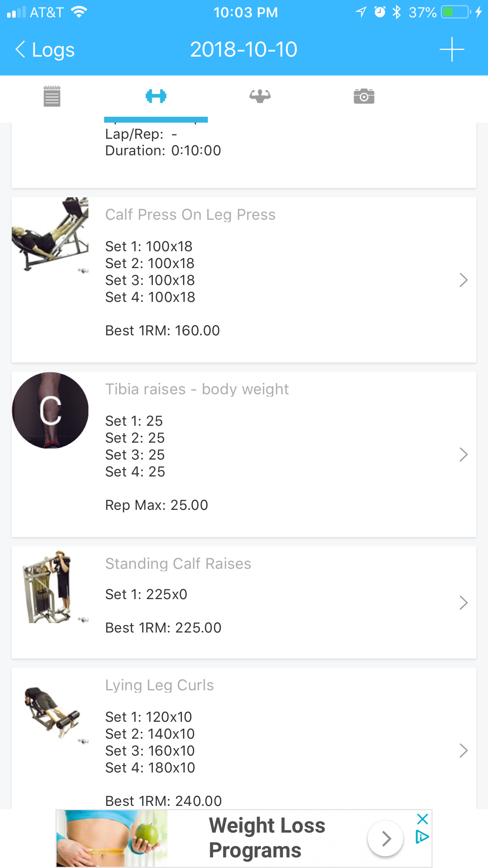The image size is (488, 868).
Task: Open Lying Leg Curls chevron
Action: coord(464,750)
